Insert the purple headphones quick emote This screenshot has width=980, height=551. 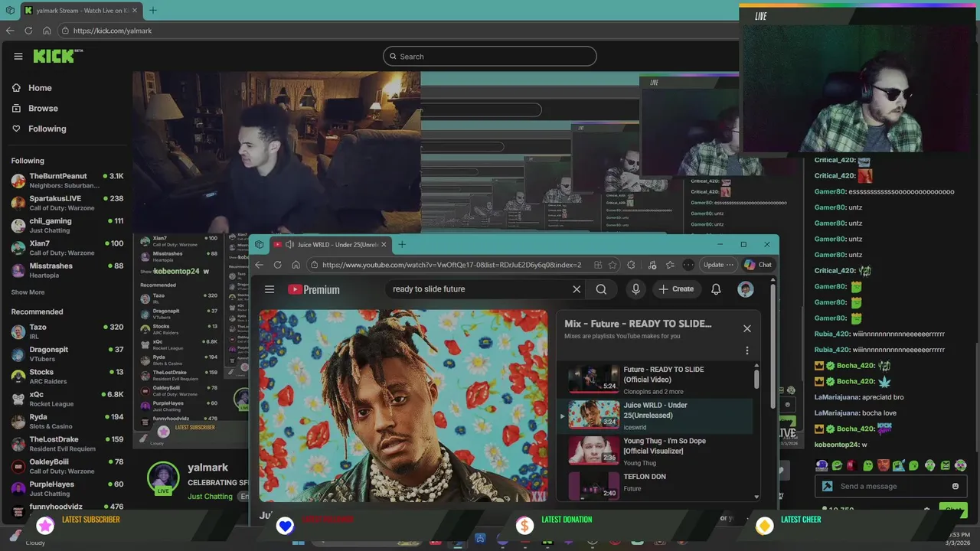coord(822,465)
